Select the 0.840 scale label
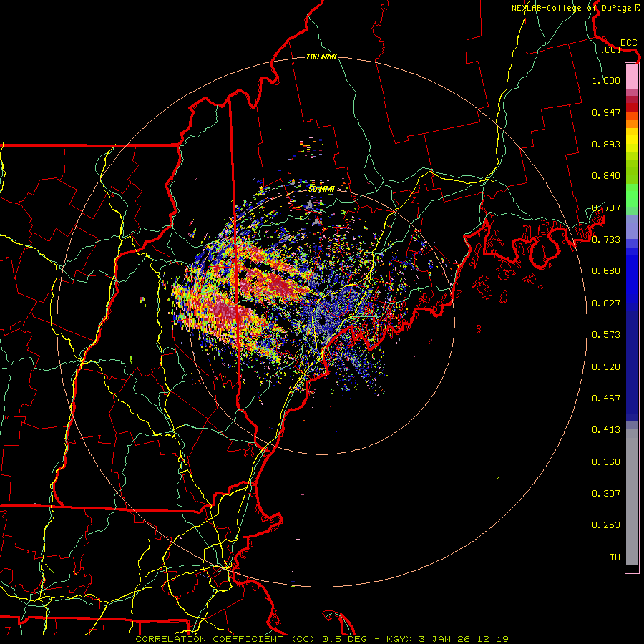 (606, 176)
